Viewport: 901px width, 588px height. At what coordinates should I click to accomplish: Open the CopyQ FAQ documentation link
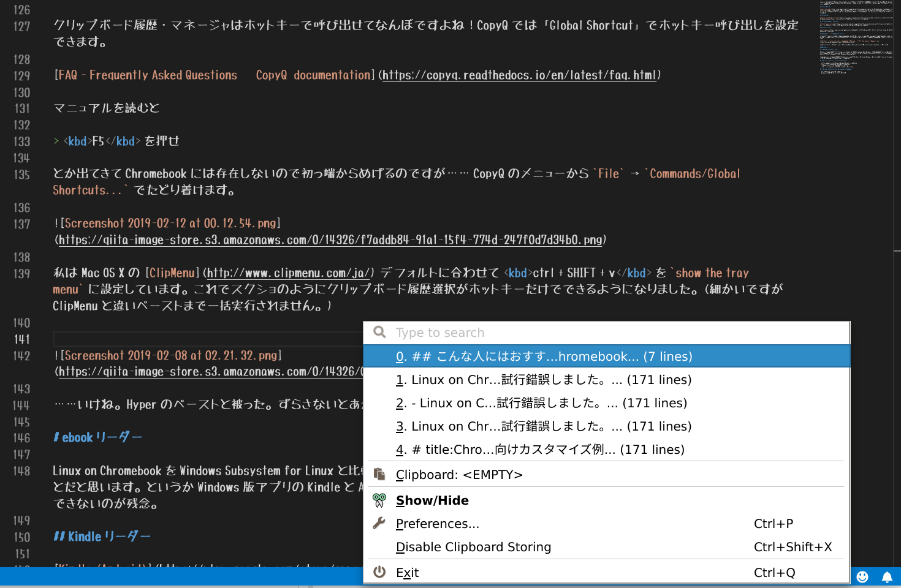(x=520, y=75)
